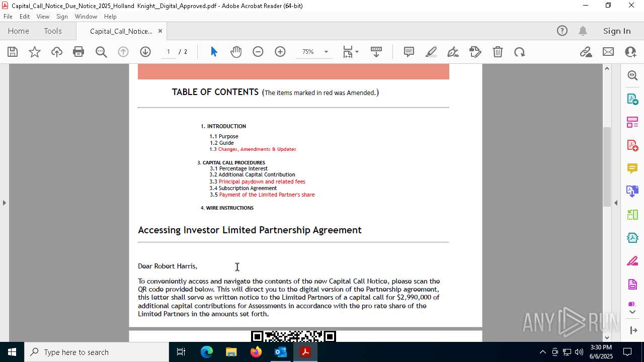Open search tool in right pane
Screen dimensions: 644x362
pos(632,75)
